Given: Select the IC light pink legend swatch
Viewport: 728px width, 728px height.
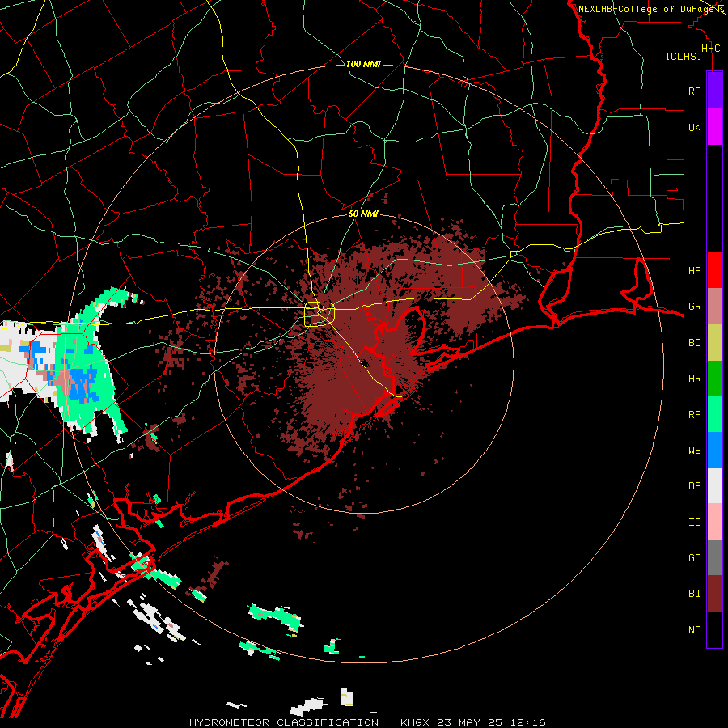Looking at the screenshot, I should click(x=714, y=522).
